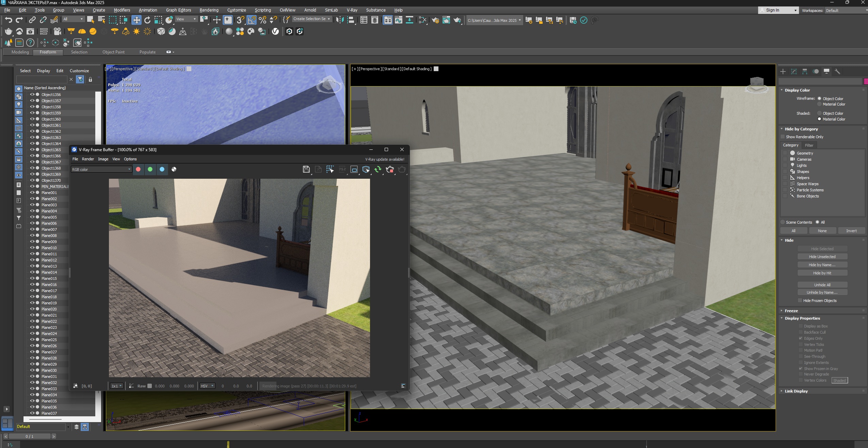Save image icon in V-Ray Frame Buffer
This screenshot has width=868, height=448.
pyautogui.click(x=306, y=169)
